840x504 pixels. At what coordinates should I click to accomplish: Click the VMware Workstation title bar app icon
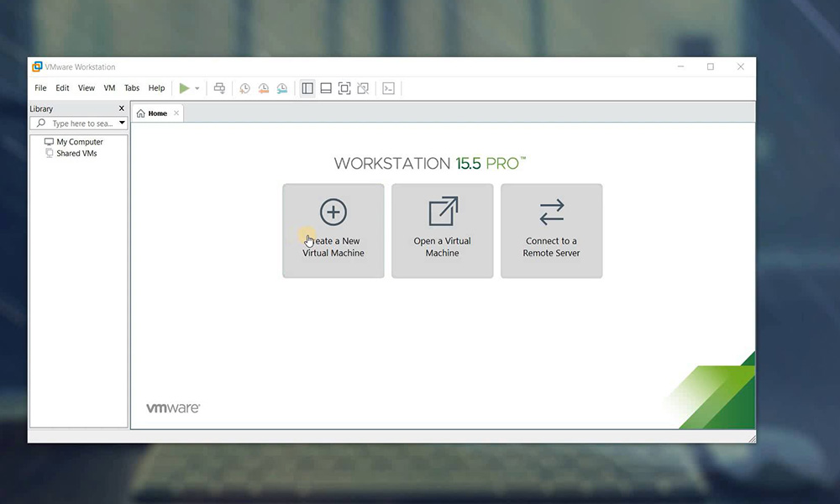click(x=37, y=66)
